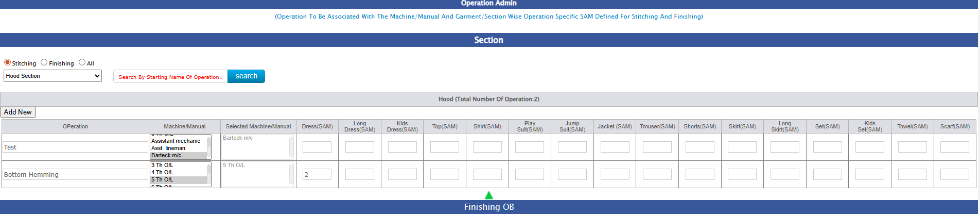Click the Test row machine list scrollbar
980x215 pixels.
pyautogui.click(x=209, y=147)
